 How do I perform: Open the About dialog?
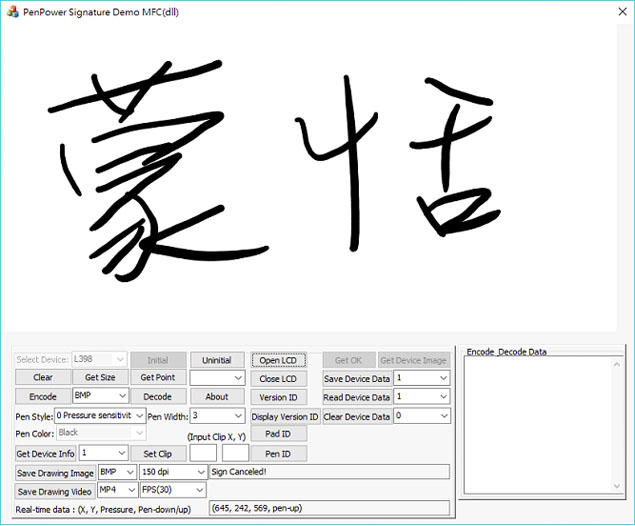(x=217, y=397)
